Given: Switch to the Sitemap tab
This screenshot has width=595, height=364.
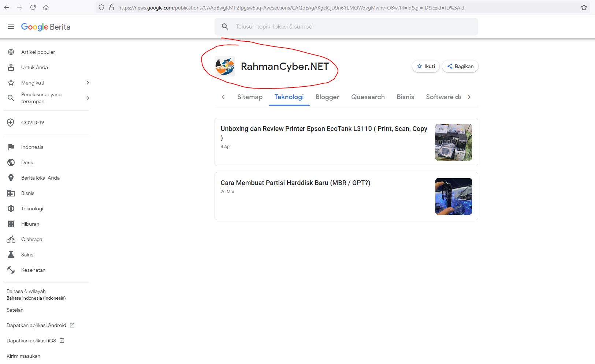Looking at the screenshot, I should click(x=250, y=97).
